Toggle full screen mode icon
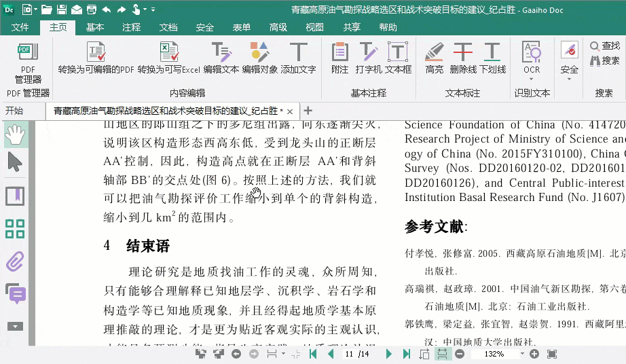Screen dimensions: 626x364 pyautogui.click(x=552, y=354)
